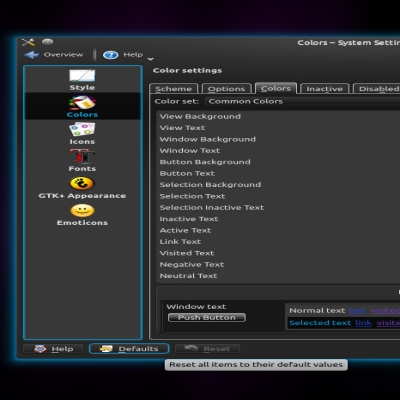Select the Window Background row

pyautogui.click(x=278, y=139)
